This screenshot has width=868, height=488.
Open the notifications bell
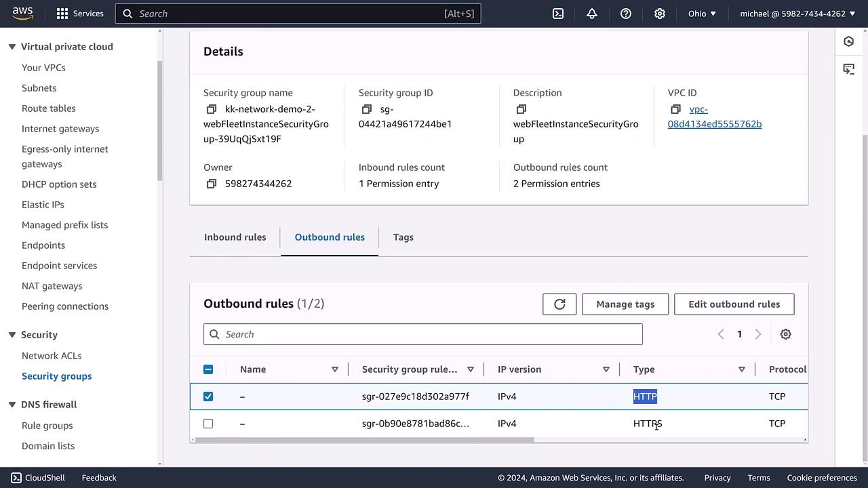point(592,14)
